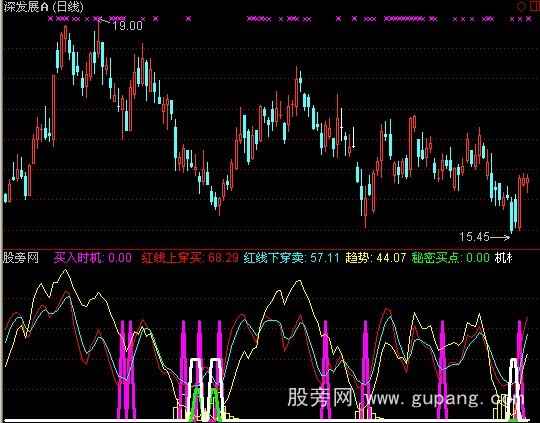
Task: Click the 红线下穿卖: 57.11 indicator value
Action: pyautogui.click(x=291, y=258)
